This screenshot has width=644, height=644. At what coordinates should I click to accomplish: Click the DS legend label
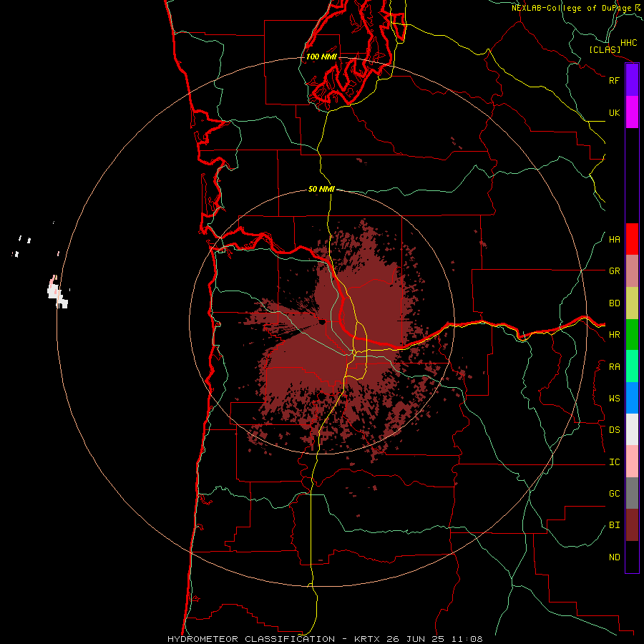[x=614, y=430]
